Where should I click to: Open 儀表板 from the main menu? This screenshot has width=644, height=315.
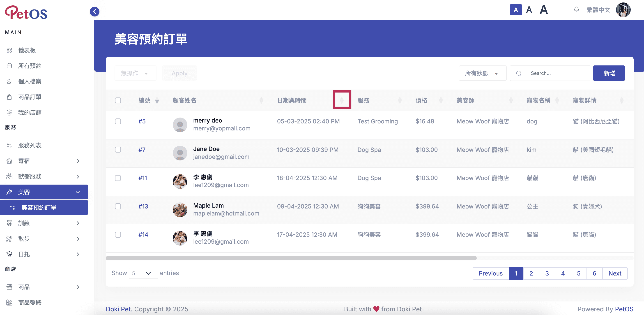click(27, 50)
